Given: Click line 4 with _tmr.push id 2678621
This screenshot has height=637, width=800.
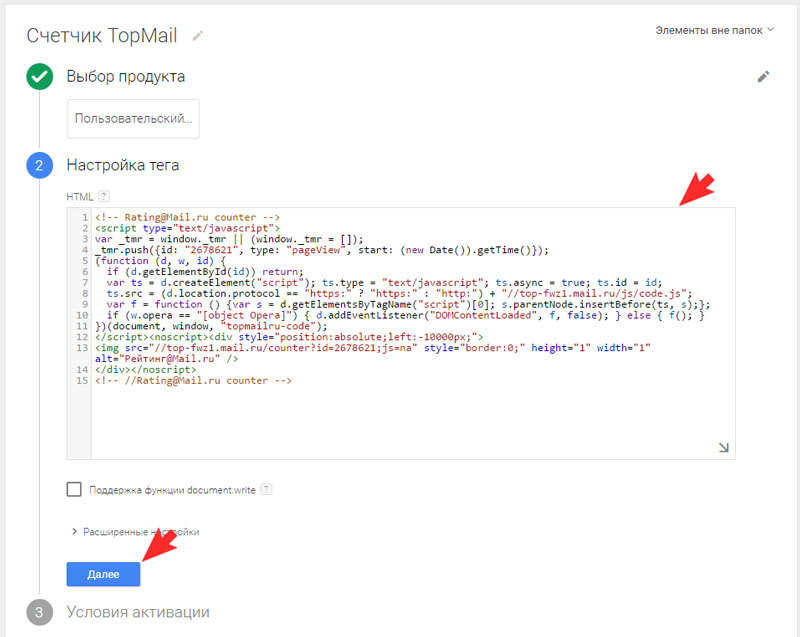Looking at the screenshot, I should pyautogui.click(x=322, y=250).
